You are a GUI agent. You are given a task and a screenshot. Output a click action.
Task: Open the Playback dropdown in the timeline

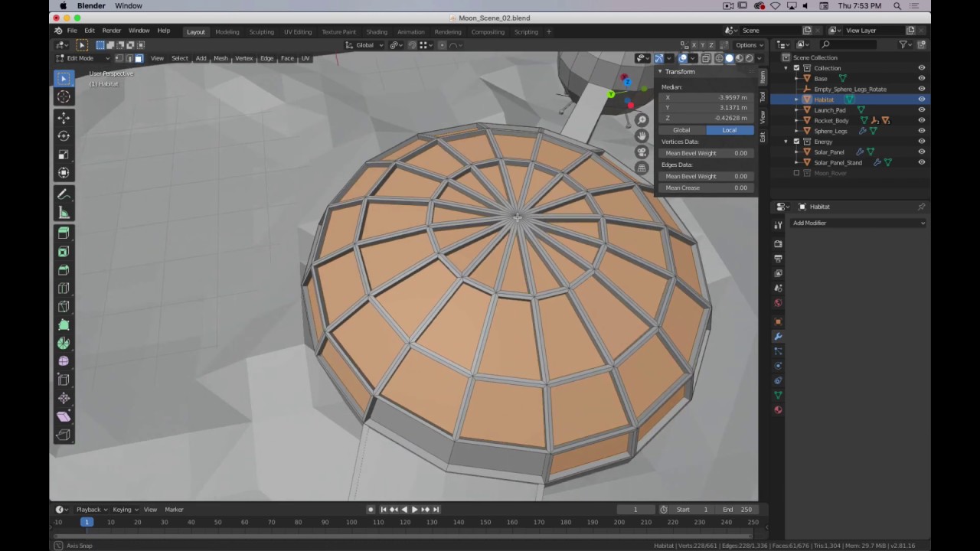[91, 510]
